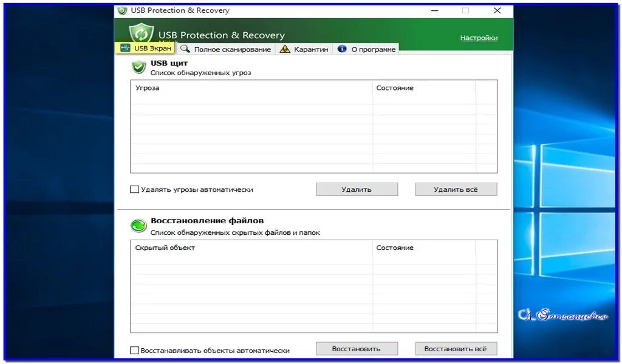Open the USB Экран tab
Viewport: 622px width, 364px height.
pos(145,49)
